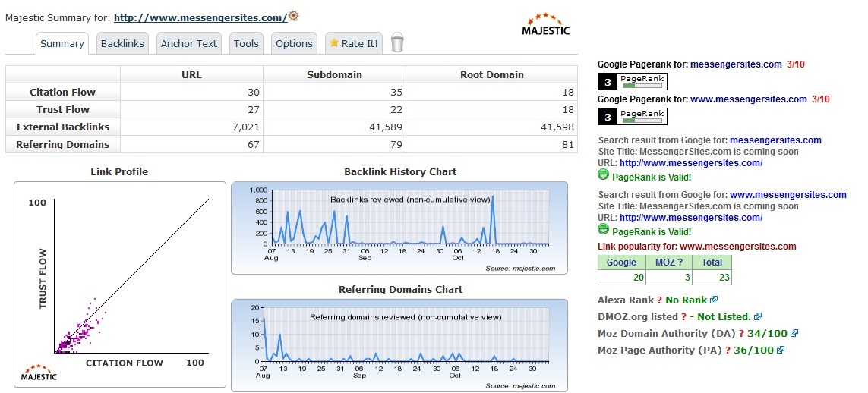Open the Anchor Text tab
The image size is (868, 393).
click(x=188, y=44)
